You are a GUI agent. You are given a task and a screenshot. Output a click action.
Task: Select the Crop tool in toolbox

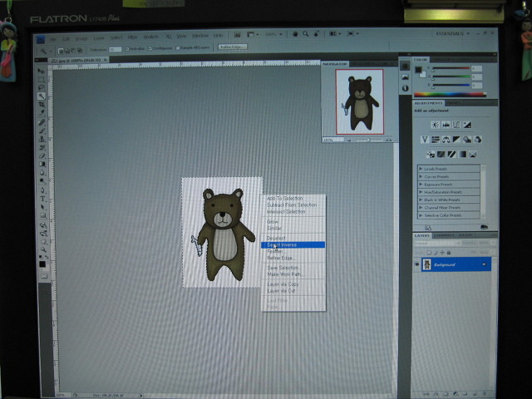[x=42, y=105]
